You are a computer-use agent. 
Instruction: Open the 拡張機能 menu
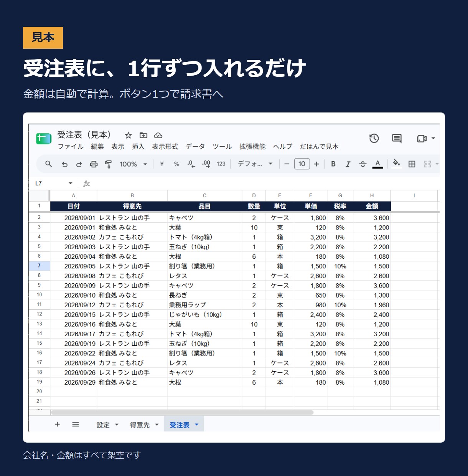(x=252, y=147)
